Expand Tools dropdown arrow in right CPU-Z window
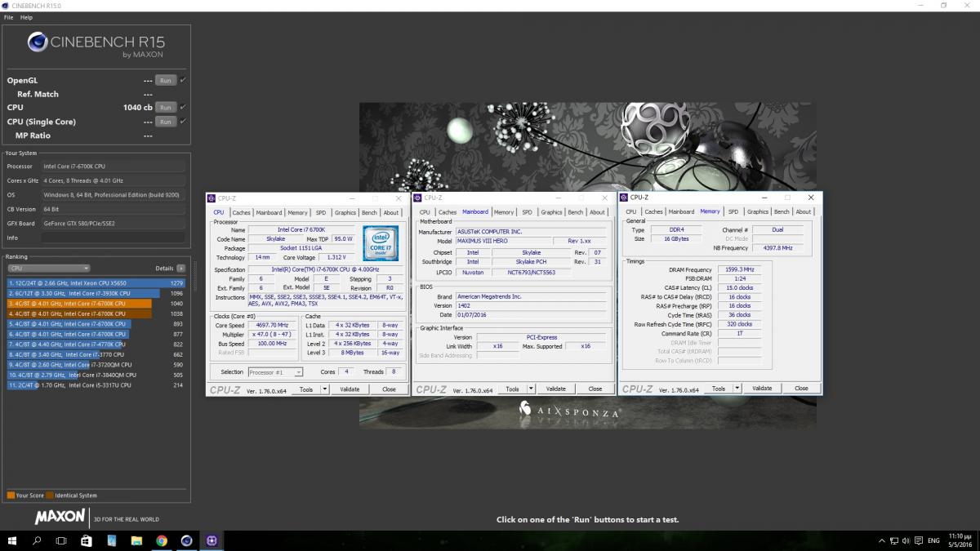980x551 pixels. pos(737,389)
